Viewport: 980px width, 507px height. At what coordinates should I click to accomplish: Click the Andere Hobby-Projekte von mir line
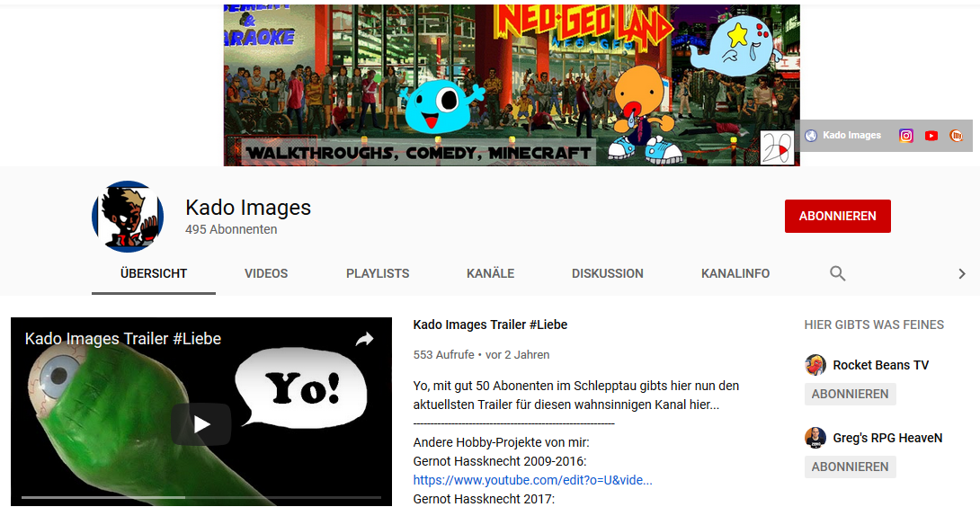[502, 442]
